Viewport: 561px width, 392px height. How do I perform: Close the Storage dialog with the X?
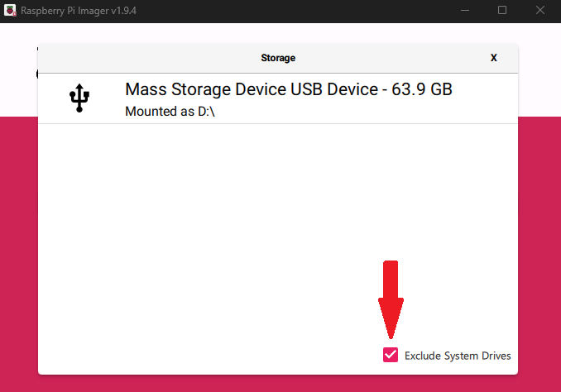pos(494,58)
